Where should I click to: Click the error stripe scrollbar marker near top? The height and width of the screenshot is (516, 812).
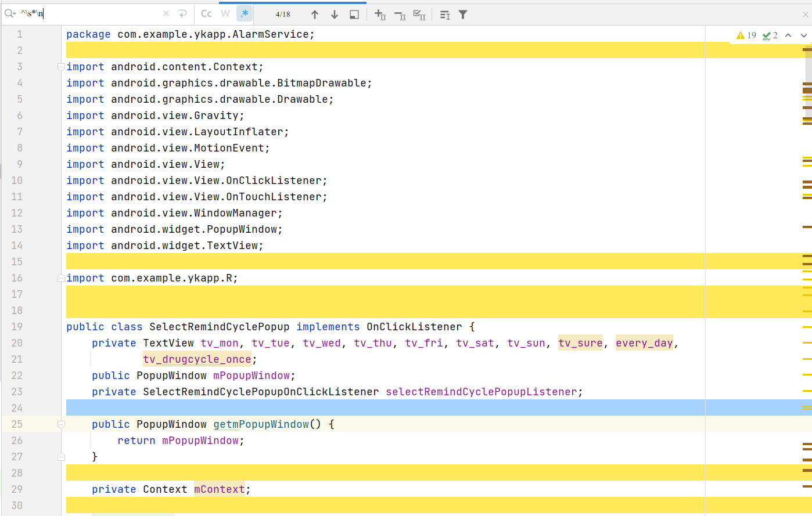(x=807, y=50)
